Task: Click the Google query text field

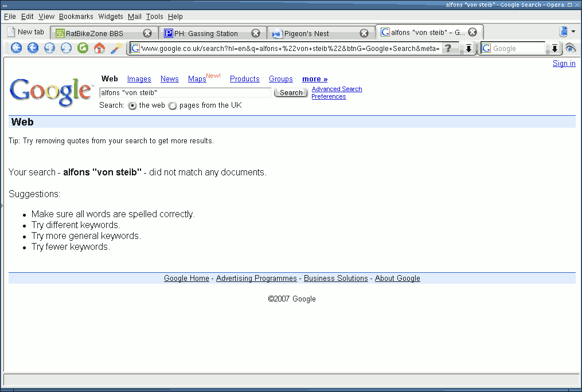Action: pyautogui.click(x=185, y=92)
